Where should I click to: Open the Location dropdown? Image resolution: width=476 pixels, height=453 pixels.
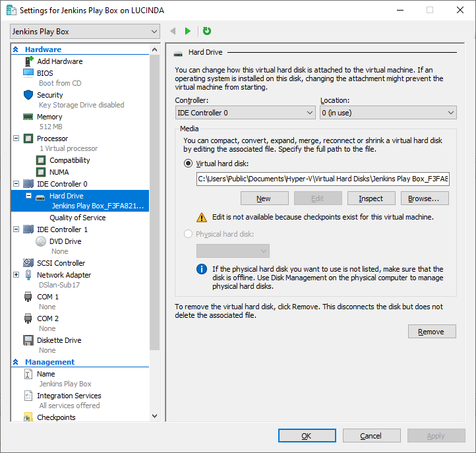tap(388, 113)
